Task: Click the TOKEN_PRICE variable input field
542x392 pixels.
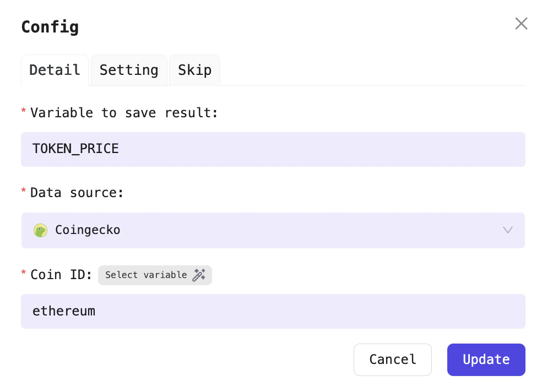Action: click(273, 149)
